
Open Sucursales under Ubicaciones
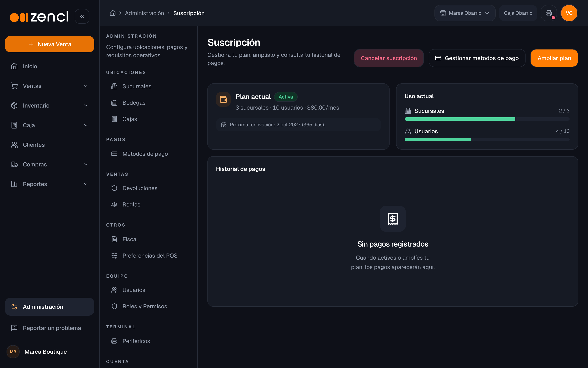pos(148,86)
